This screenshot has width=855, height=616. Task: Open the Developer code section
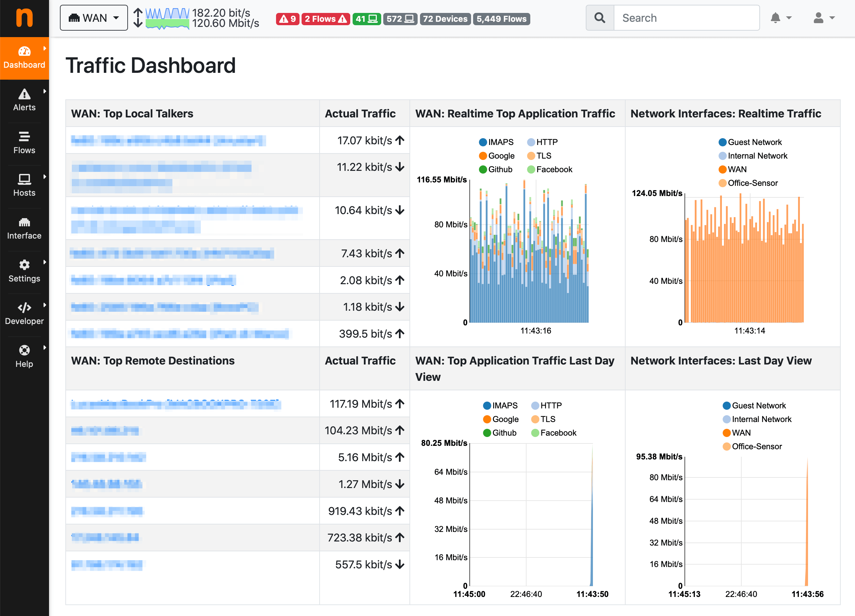coord(24,314)
